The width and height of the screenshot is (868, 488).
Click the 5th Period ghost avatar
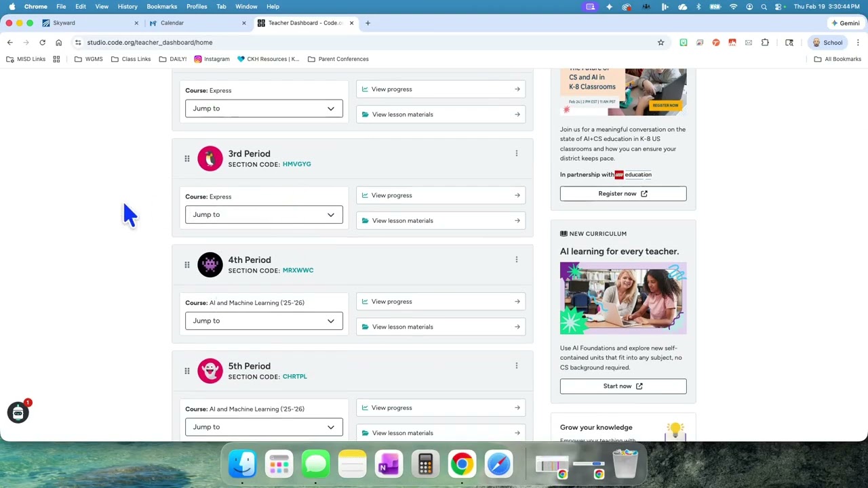pos(210,371)
